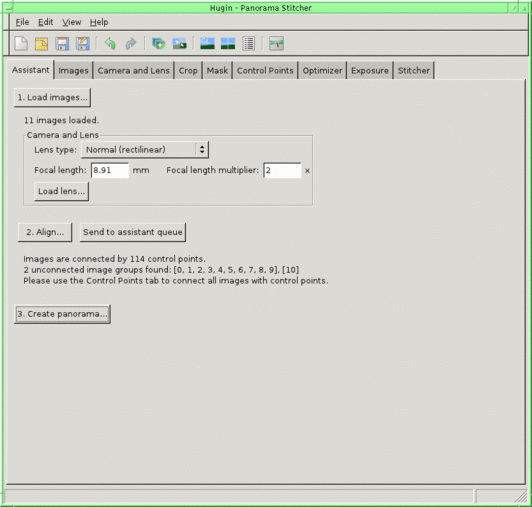
Task: Open the GL fast panorama preview icon
Action: (x=207, y=44)
